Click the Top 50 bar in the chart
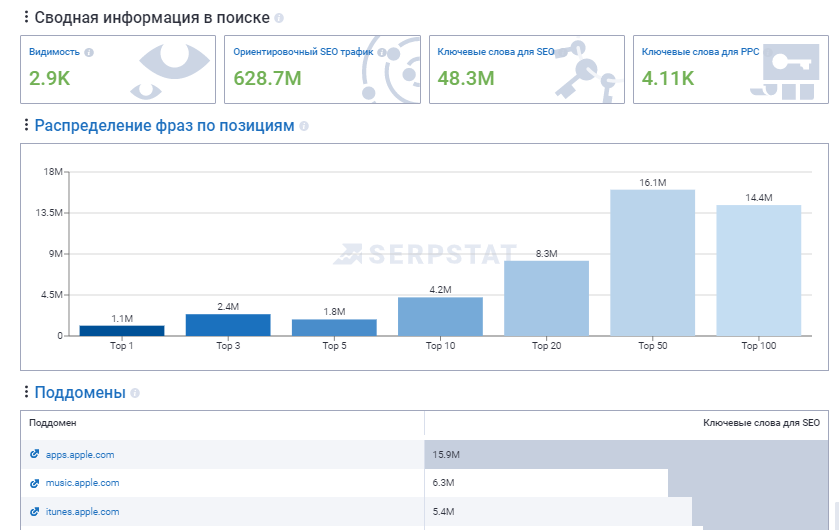This screenshot has height=530, width=839. 652,263
